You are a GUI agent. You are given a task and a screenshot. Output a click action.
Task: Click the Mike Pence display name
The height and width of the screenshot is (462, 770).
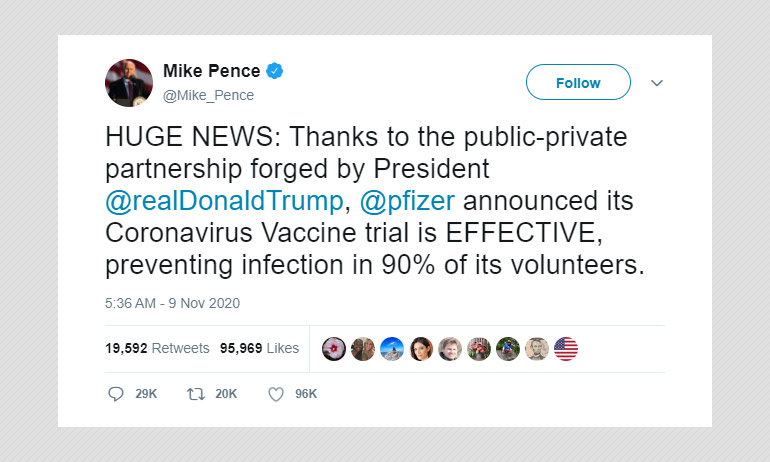point(212,71)
